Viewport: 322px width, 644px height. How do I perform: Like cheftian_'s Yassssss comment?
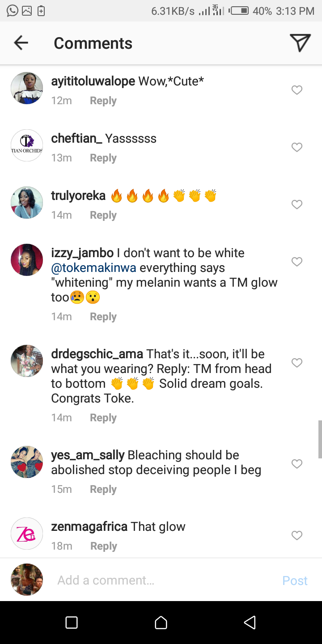coord(297,147)
